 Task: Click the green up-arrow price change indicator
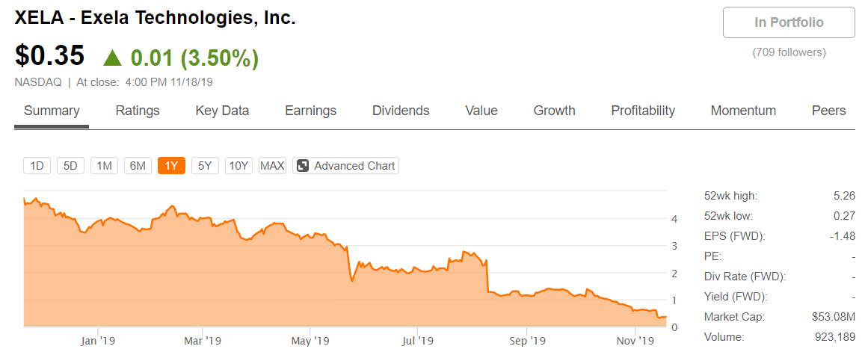pos(113,58)
